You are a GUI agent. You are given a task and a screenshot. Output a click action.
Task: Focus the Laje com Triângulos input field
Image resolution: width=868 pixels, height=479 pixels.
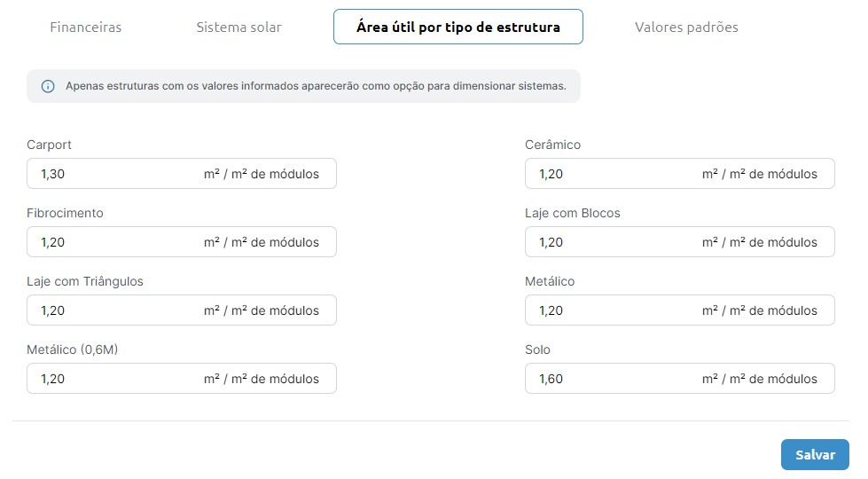click(182, 310)
